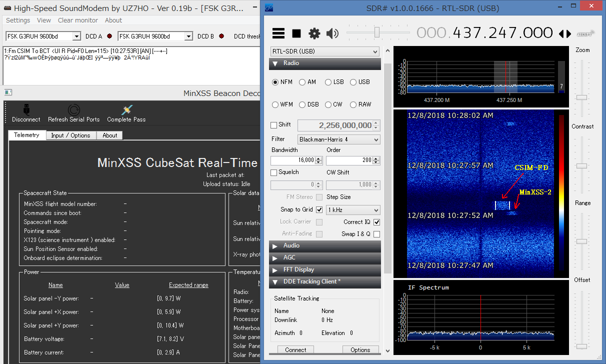Open SoundModem About menu
Screen dimensions: 606x364
[x=113, y=20]
